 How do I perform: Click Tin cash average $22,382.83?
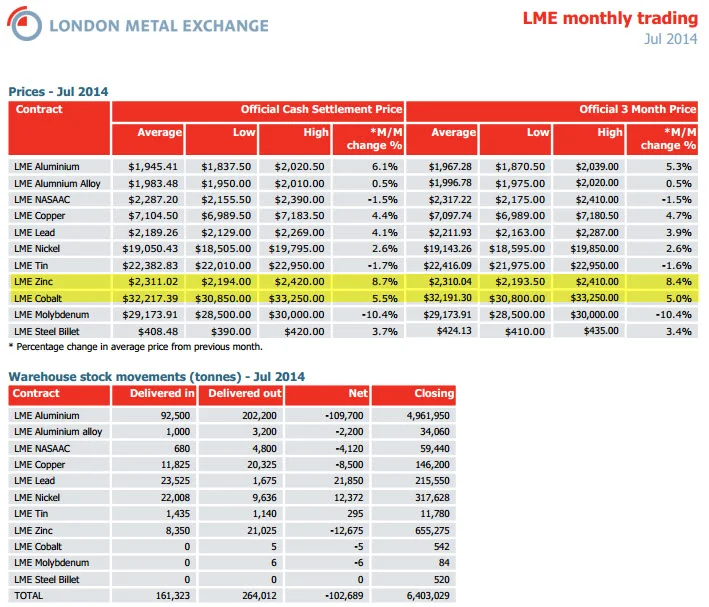tap(150, 266)
